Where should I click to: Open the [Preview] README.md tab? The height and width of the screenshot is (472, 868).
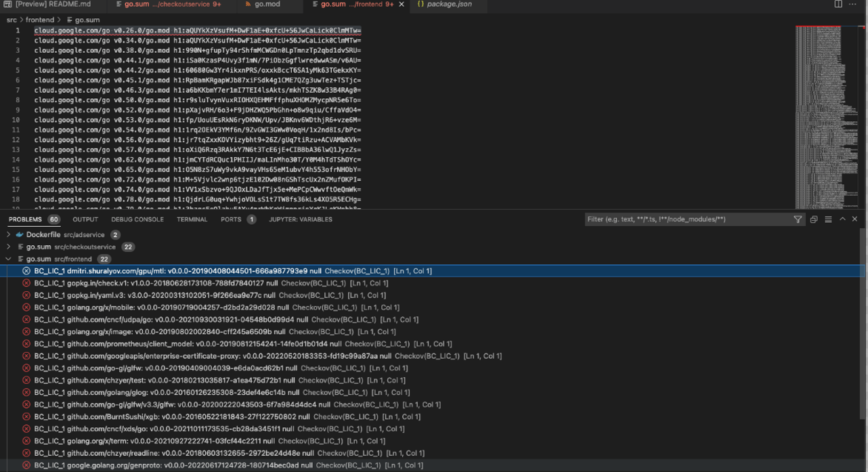53,4
